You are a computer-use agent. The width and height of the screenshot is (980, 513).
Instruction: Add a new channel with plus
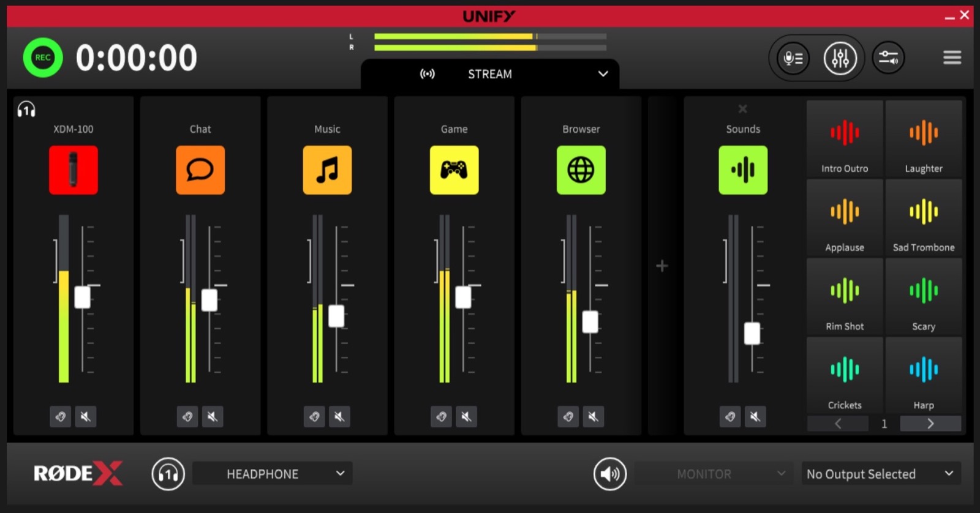tap(661, 266)
